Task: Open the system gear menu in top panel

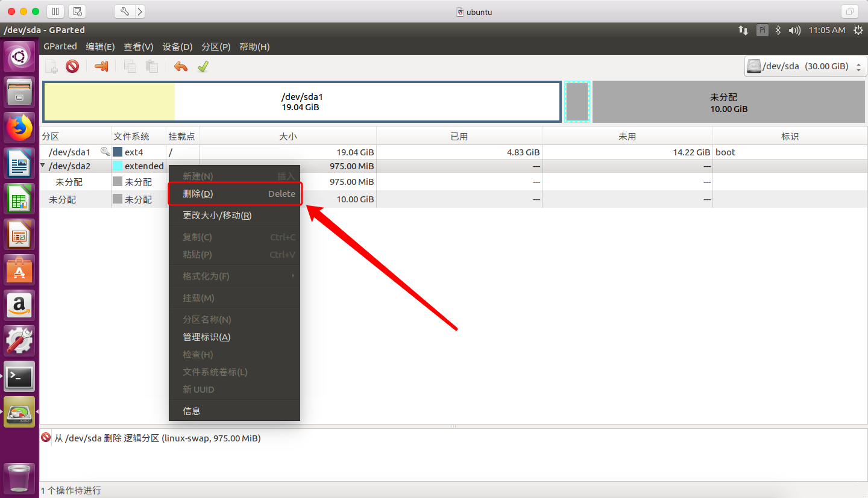Action: 858,30
